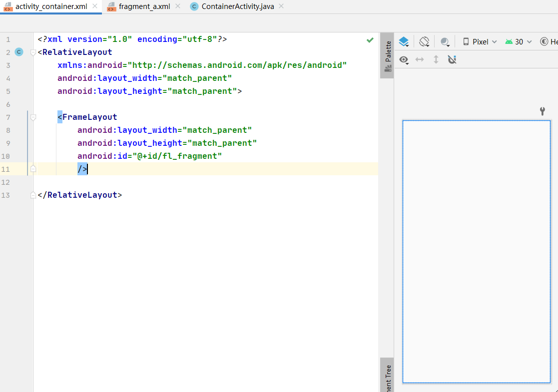Toggle the view options eye icon
The image size is (558, 392).
click(x=404, y=60)
